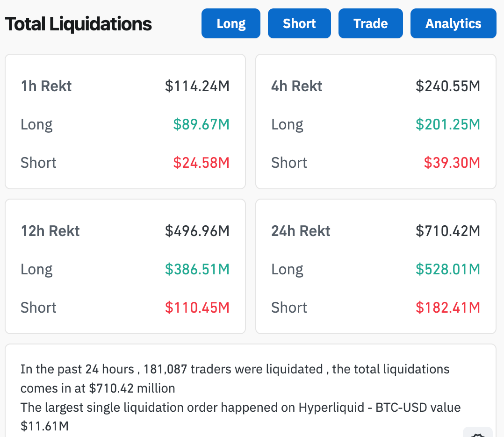The height and width of the screenshot is (437, 504).
Task: Open the Analytics button
Action: [x=453, y=23]
